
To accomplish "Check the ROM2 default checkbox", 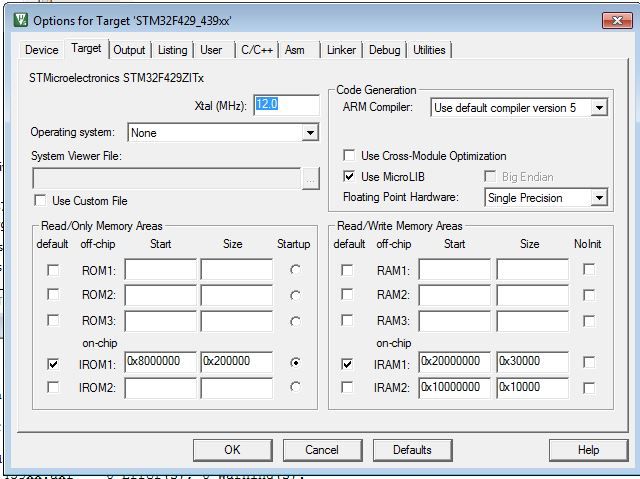I will [53, 294].
